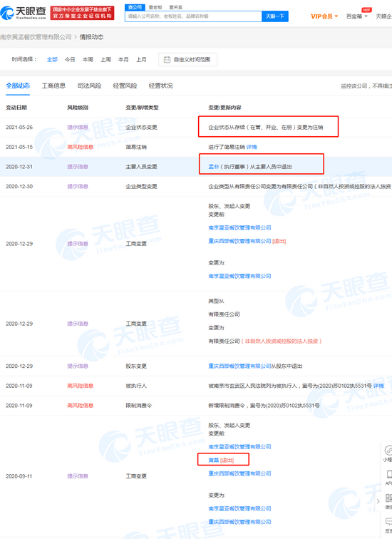
Task: Select the 2020-09-11 date cell
Action: (19, 476)
